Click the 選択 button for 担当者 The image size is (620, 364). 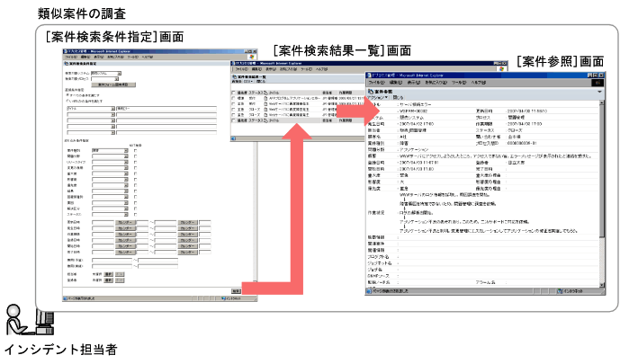[x=108, y=274]
